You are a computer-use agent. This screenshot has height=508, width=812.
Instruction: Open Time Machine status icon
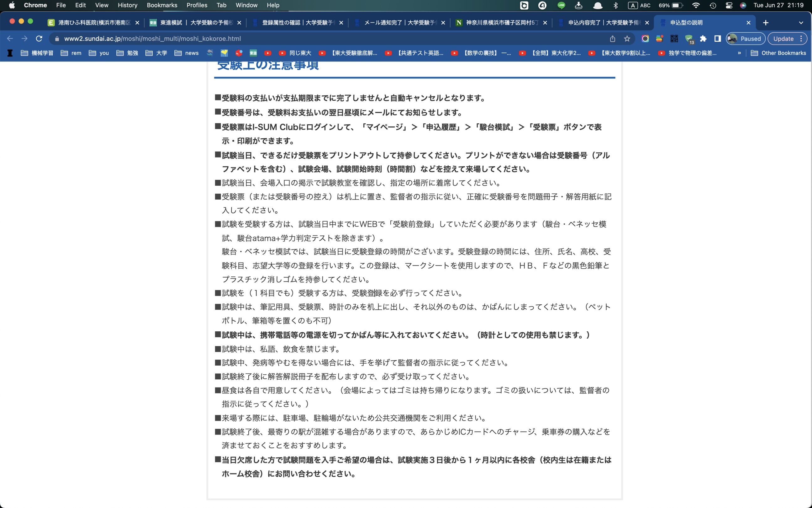click(713, 5)
